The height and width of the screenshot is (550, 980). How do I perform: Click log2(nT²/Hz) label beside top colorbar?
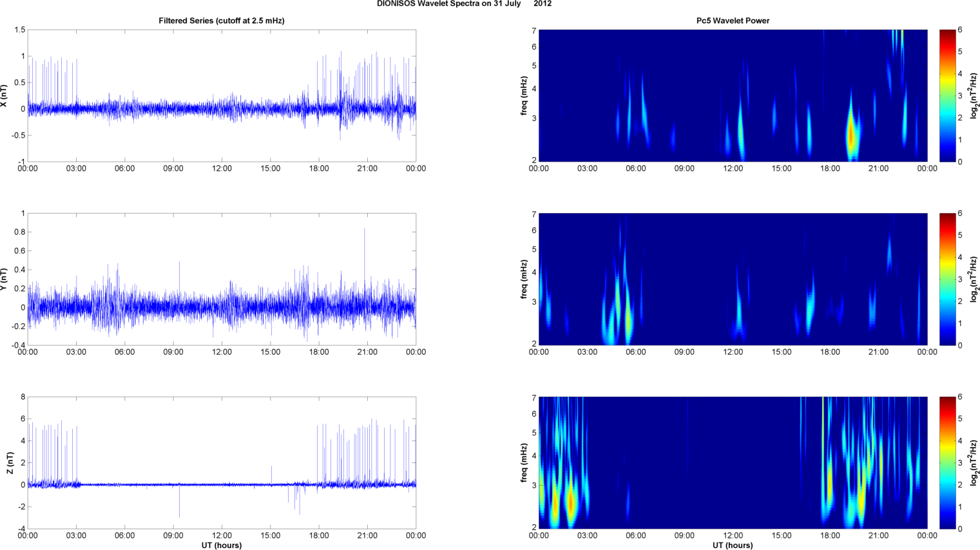pos(974,96)
